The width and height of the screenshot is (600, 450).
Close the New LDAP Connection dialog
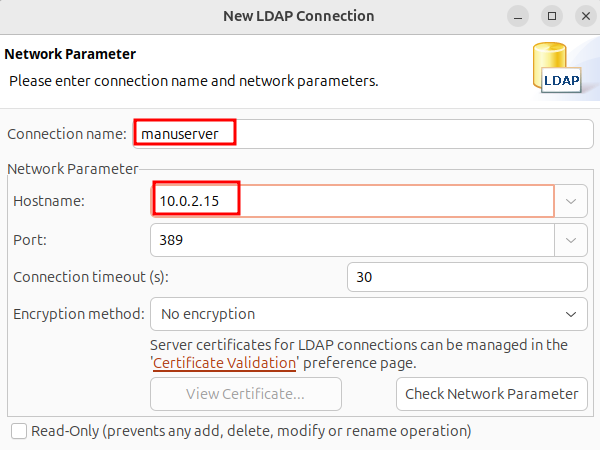581,16
